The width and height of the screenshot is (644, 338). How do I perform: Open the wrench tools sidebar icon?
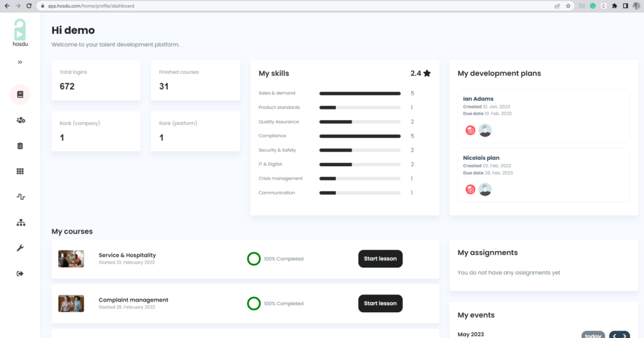pos(20,248)
